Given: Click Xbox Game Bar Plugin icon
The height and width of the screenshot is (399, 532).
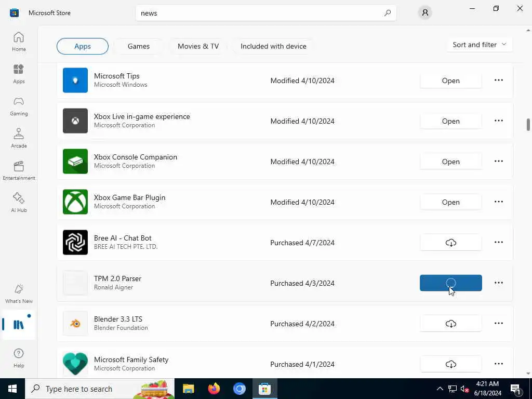Looking at the screenshot, I should (x=75, y=202).
